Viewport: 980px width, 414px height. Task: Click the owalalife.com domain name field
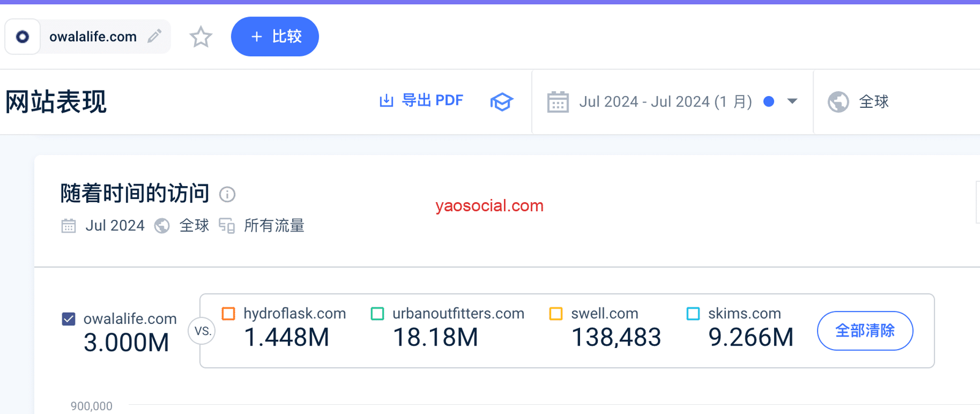click(x=93, y=37)
